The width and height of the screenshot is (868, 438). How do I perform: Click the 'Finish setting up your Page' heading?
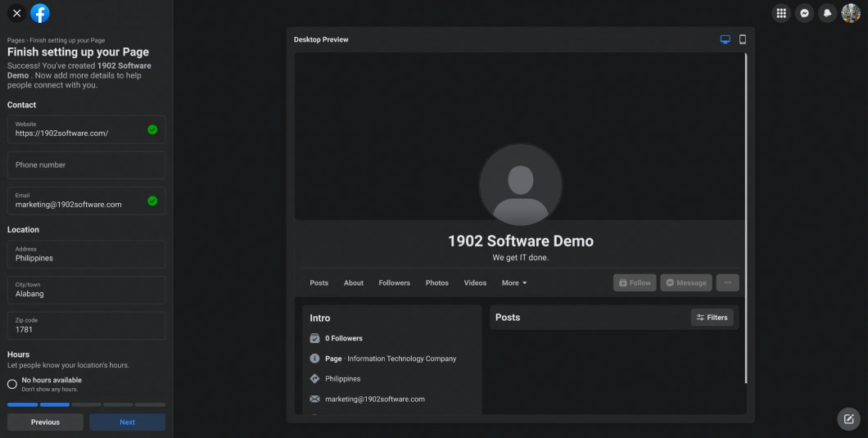tap(78, 52)
